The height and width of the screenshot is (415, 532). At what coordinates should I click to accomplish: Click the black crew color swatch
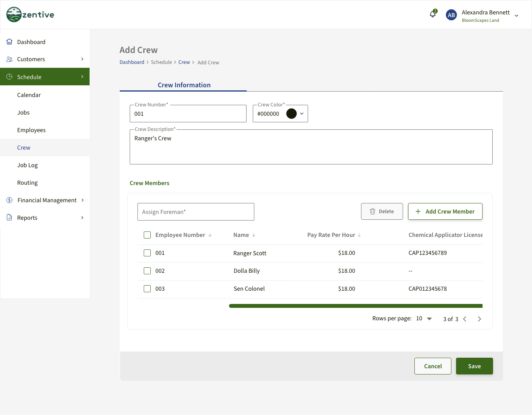[291, 114]
